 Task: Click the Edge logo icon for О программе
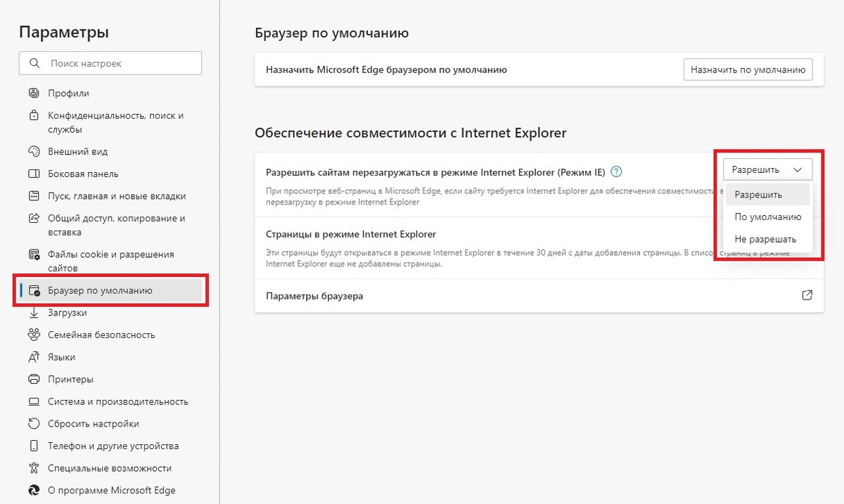33,491
